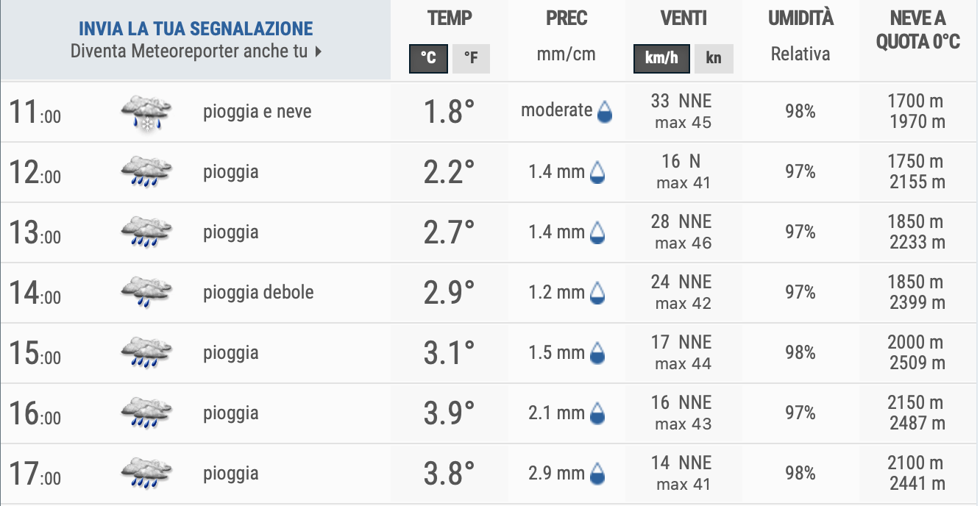Click the UMIDITÀ column header
Image resolution: width=980 pixels, height=506 pixels.
click(x=800, y=19)
